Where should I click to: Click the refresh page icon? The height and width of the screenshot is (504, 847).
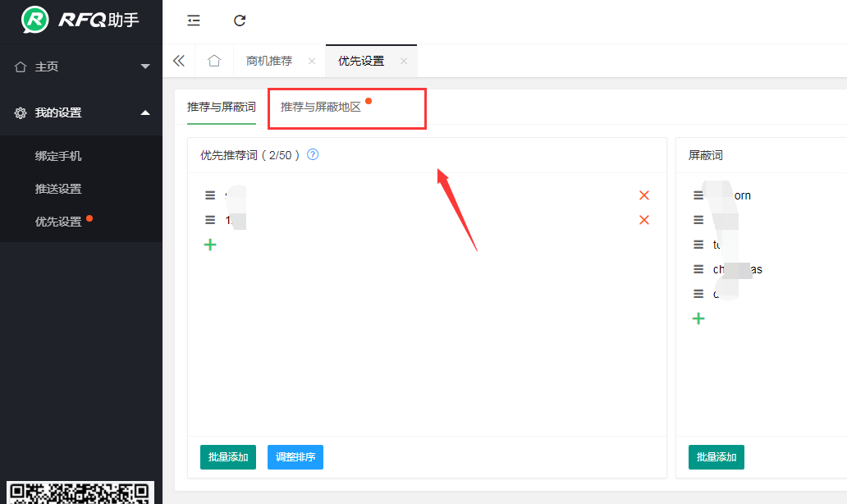pos(240,21)
